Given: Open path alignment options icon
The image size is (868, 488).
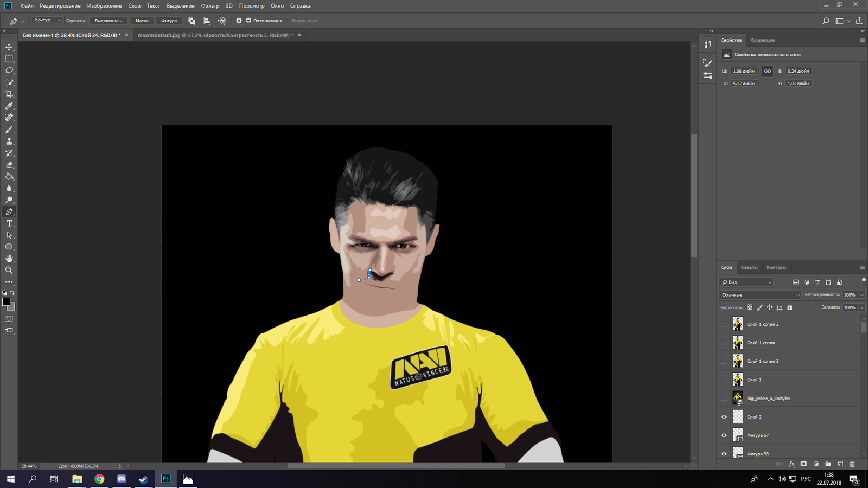Looking at the screenshot, I should click(x=207, y=21).
